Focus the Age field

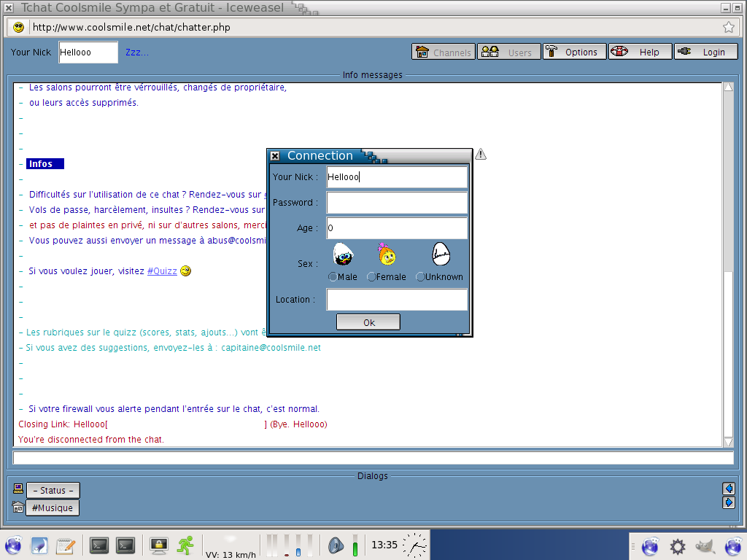(396, 228)
